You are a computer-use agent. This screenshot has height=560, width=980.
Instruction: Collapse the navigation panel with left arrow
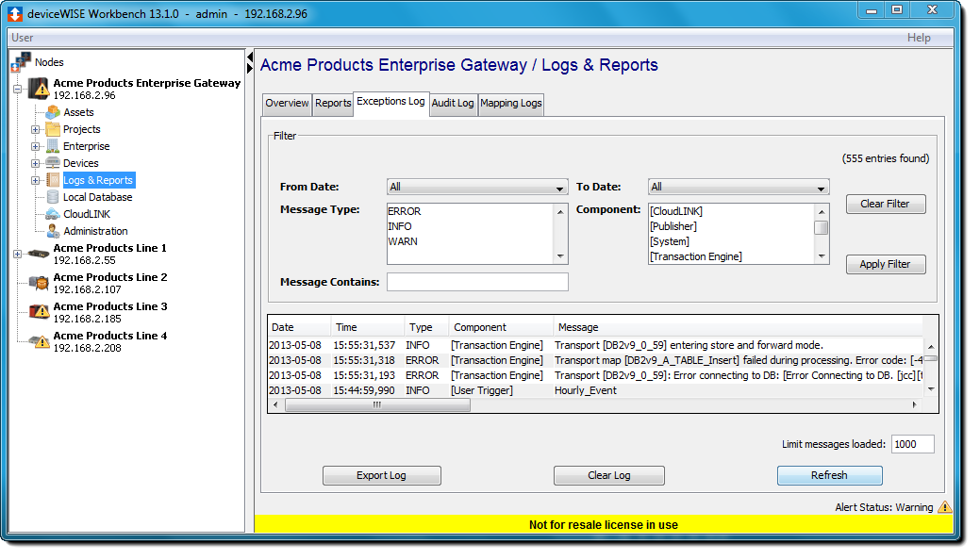coord(250,58)
